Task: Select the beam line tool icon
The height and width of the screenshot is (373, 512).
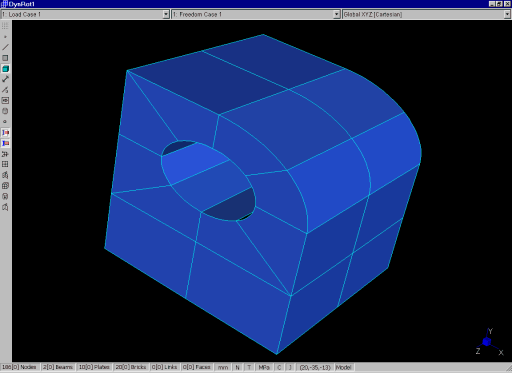Action: [x=5, y=47]
